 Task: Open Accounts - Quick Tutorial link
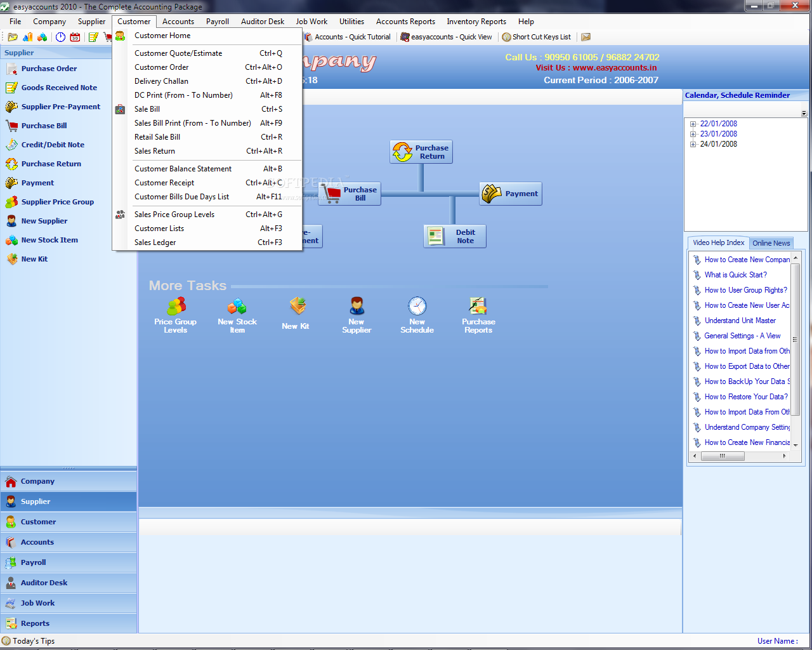[x=348, y=37]
